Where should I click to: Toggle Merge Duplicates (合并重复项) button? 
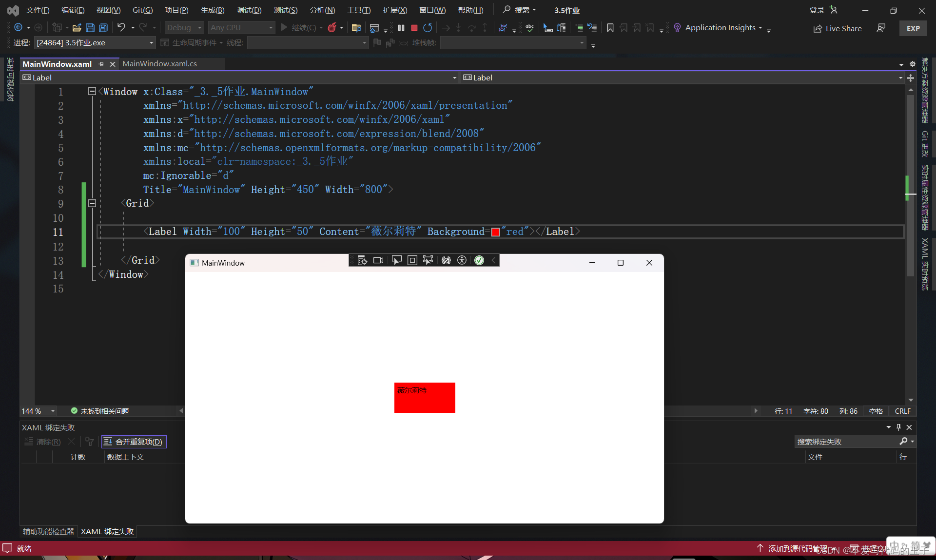tap(134, 442)
